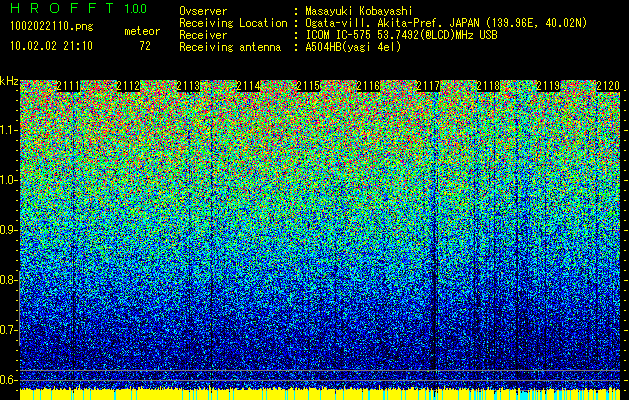Click the kHz axis unit label

(x=9, y=81)
